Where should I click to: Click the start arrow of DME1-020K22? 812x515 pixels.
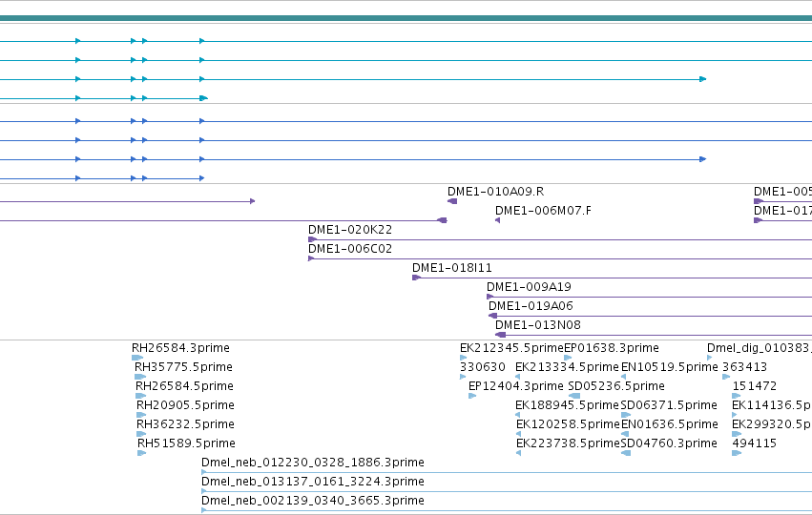(312, 239)
